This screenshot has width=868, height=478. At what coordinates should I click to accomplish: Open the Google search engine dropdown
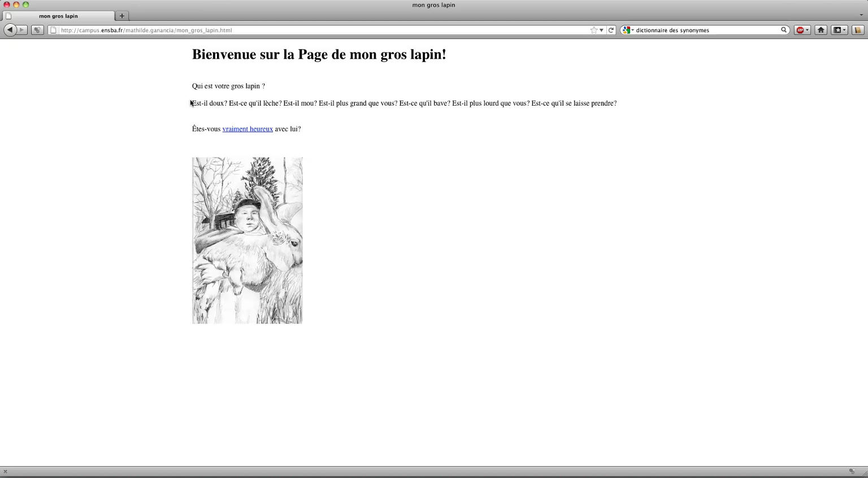[x=627, y=31]
